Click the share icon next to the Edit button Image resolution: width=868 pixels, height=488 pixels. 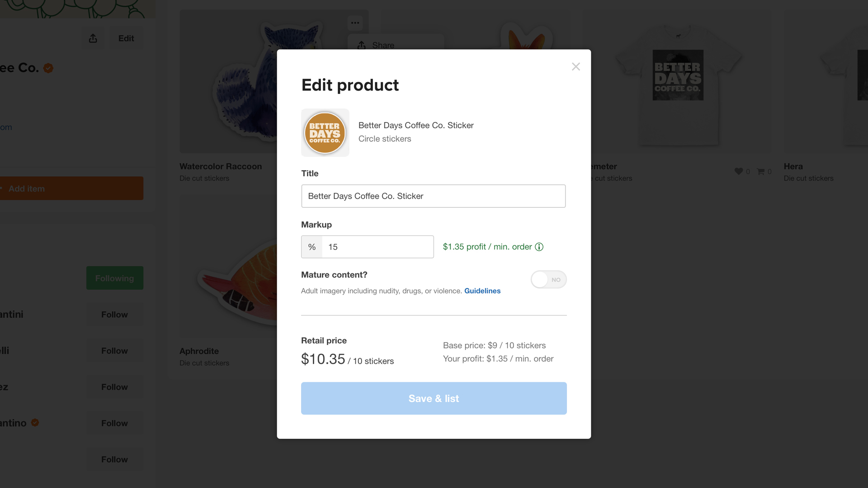93,38
